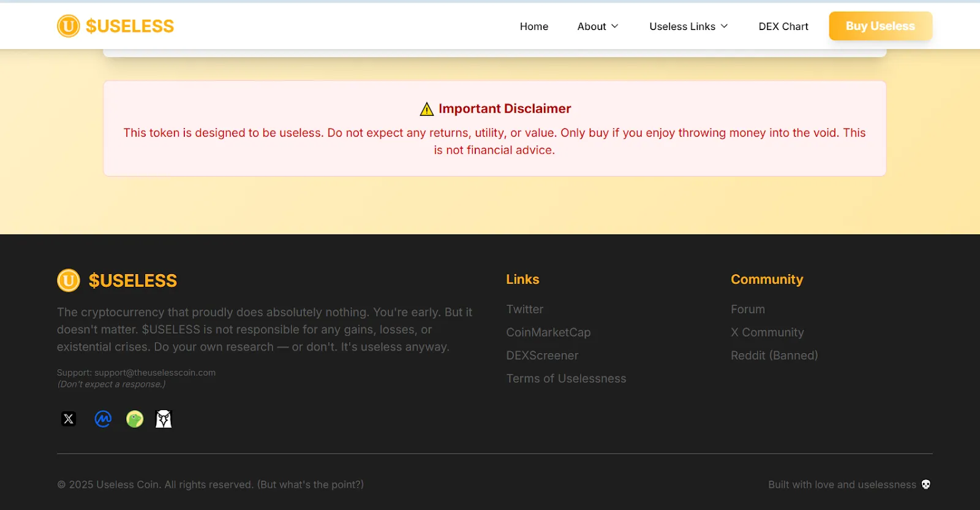Visit the DEXScreener footer link

pos(542,356)
